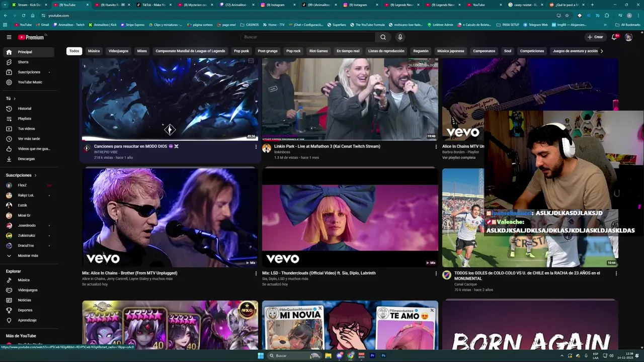Reload the page in browser toolbar

click(x=23, y=16)
